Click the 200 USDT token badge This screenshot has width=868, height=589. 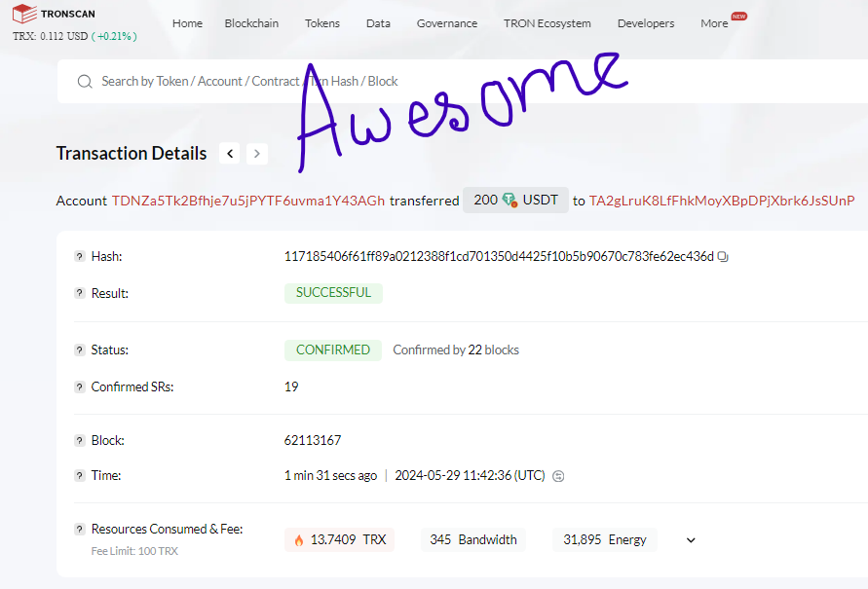click(515, 201)
